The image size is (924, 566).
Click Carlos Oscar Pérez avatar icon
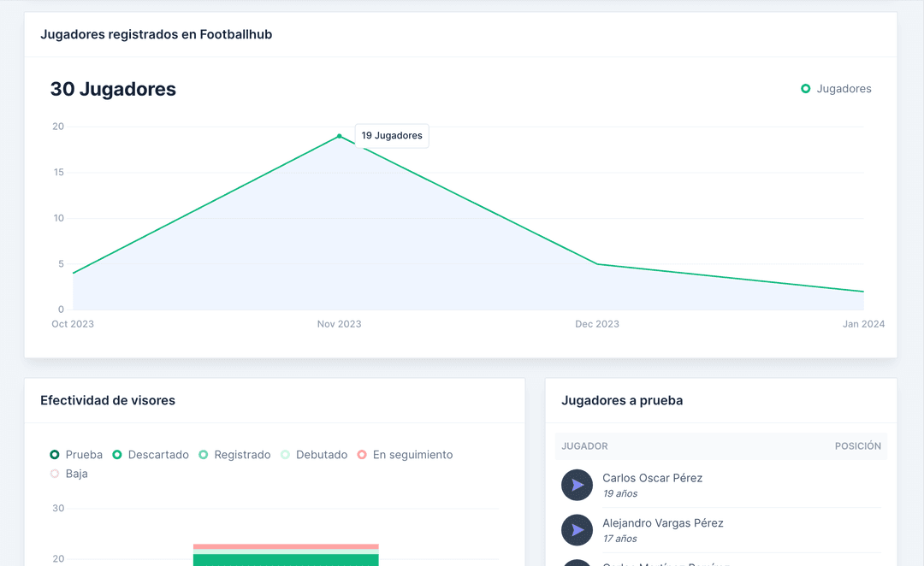click(x=577, y=485)
